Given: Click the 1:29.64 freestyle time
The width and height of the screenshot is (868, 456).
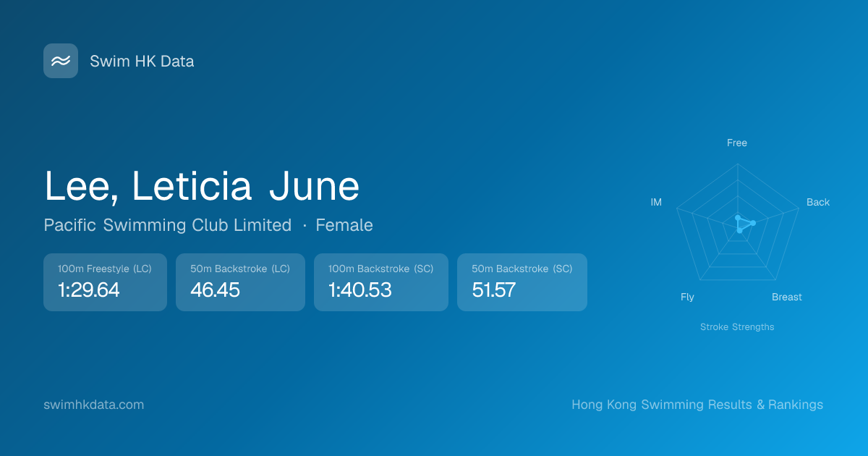Looking at the screenshot, I should click(x=89, y=290).
